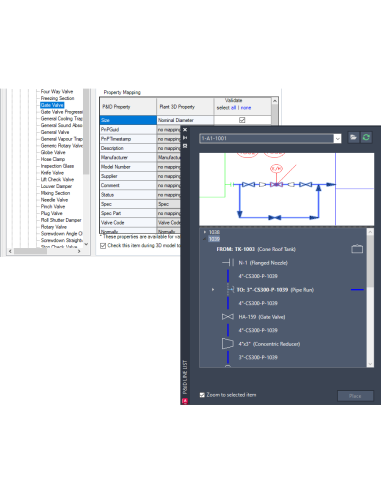Screen dimensions: 381x492
Task: Select the Size property row
Action: pos(128,120)
